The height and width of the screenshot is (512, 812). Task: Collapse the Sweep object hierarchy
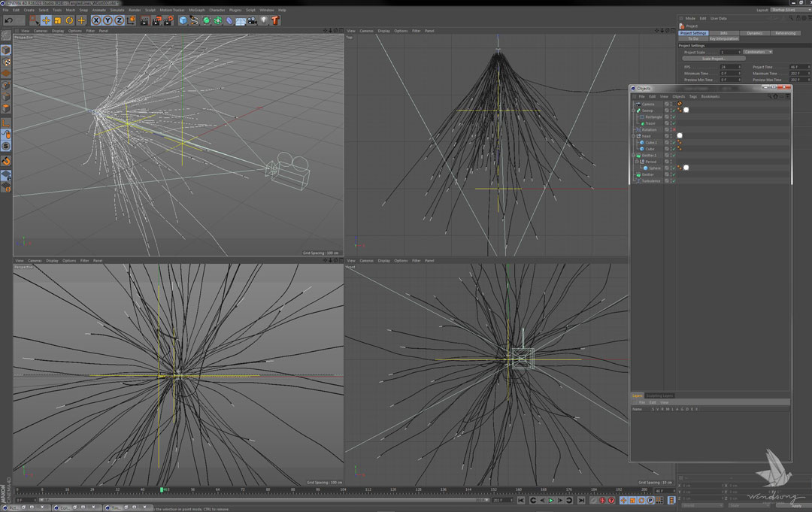click(634, 111)
